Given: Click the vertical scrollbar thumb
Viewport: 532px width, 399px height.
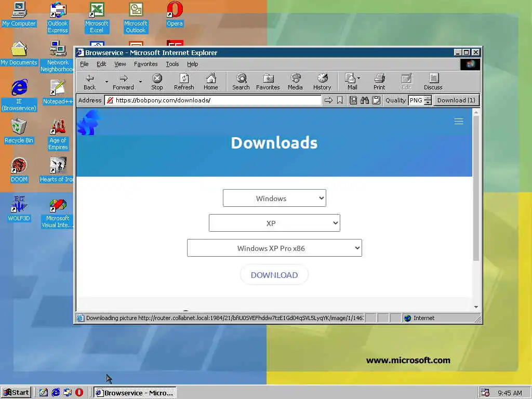Looking at the screenshot, I should coord(476,188).
